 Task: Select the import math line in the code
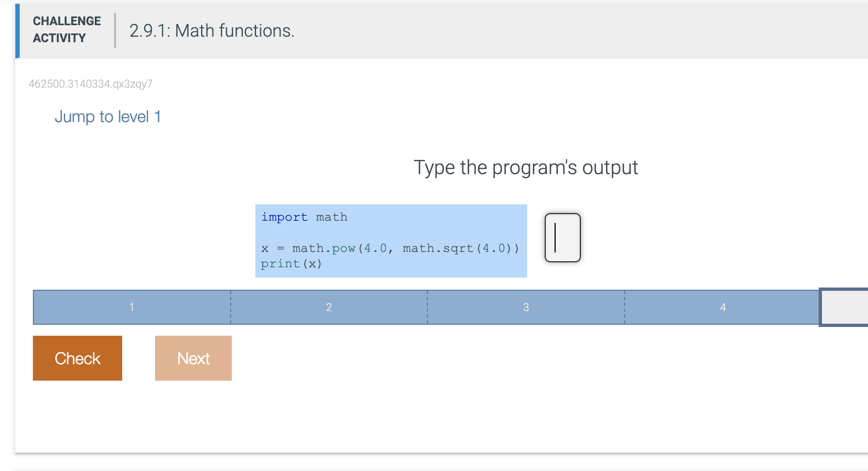[x=304, y=217]
